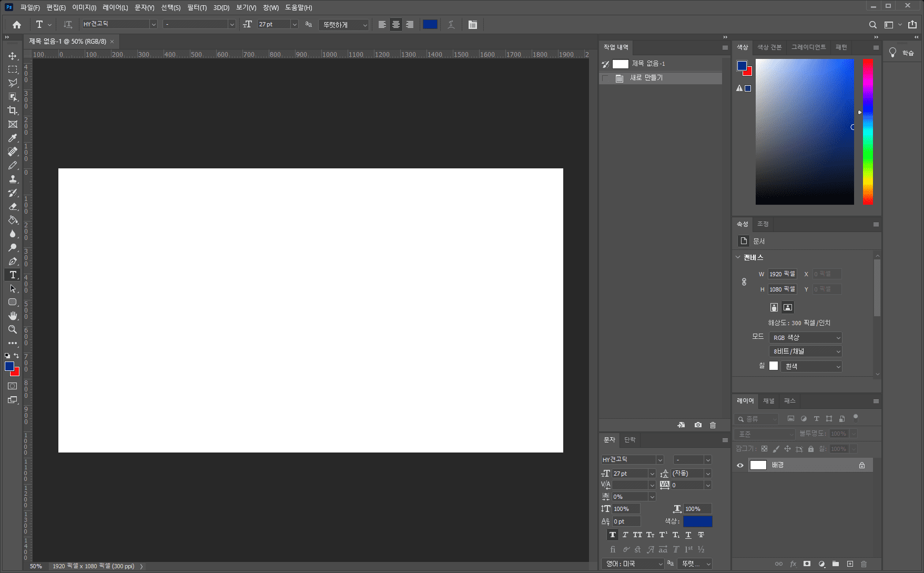Screen dimensions: 924x573
Task: Collapse the 캔버스 section
Action: 738,257
